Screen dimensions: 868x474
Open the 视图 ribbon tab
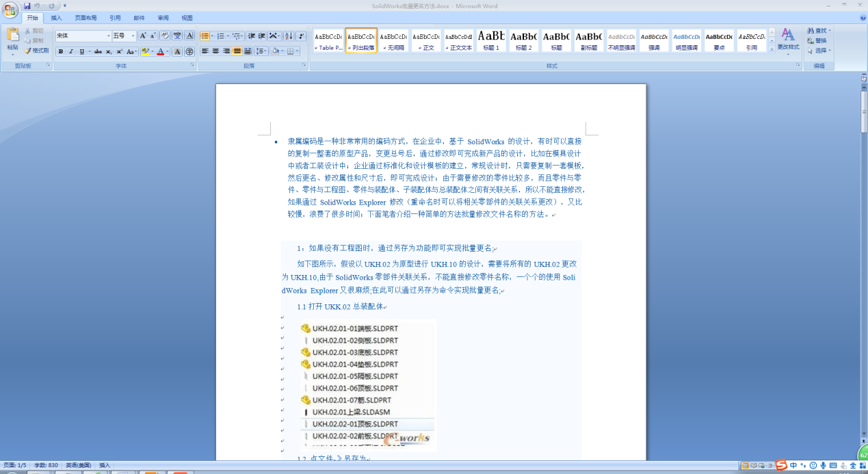click(186, 18)
